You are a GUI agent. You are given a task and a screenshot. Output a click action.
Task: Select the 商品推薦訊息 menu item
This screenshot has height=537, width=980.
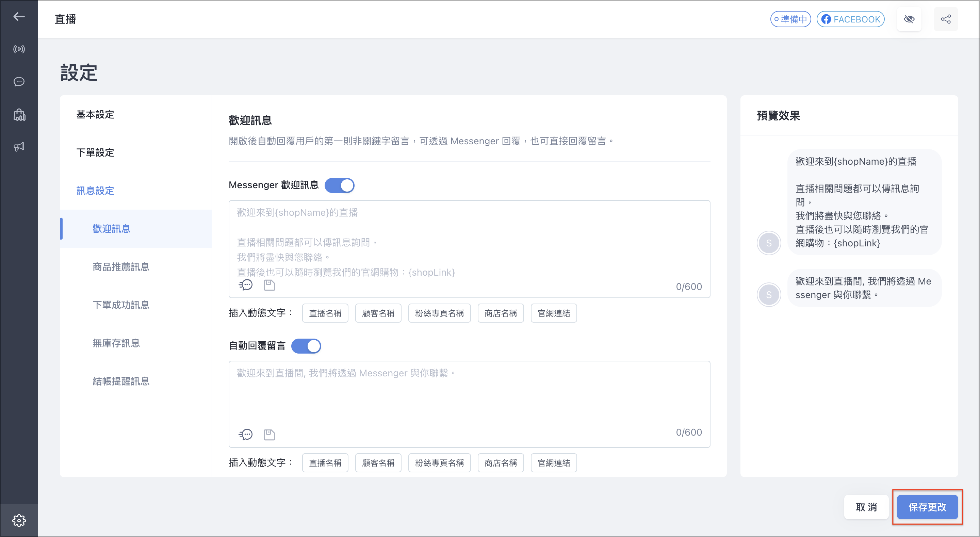(x=120, y=267)
